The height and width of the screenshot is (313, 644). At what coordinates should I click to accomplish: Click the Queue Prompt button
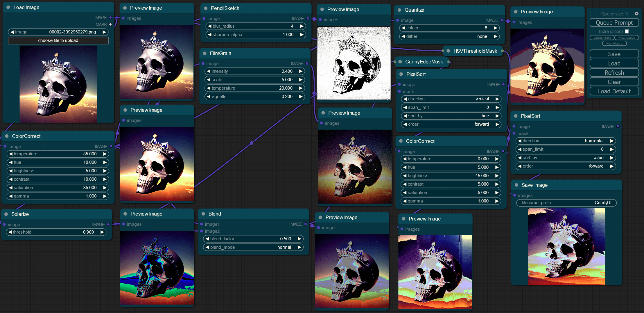click(x=614, y=23)
